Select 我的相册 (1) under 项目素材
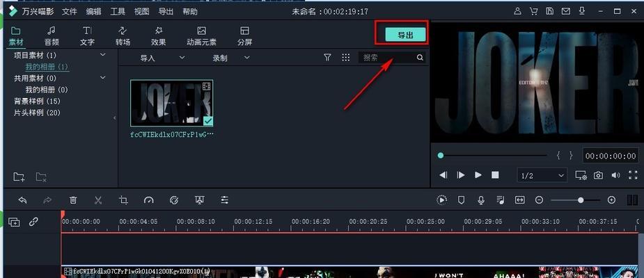The height and width of the screenshot is (278, 644). (x=47, y=67)
